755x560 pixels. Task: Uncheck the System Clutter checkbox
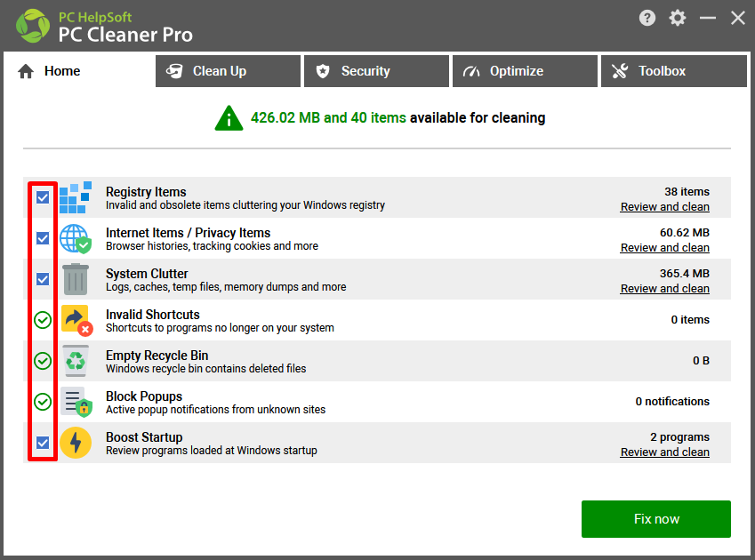(x=43, y=279)
